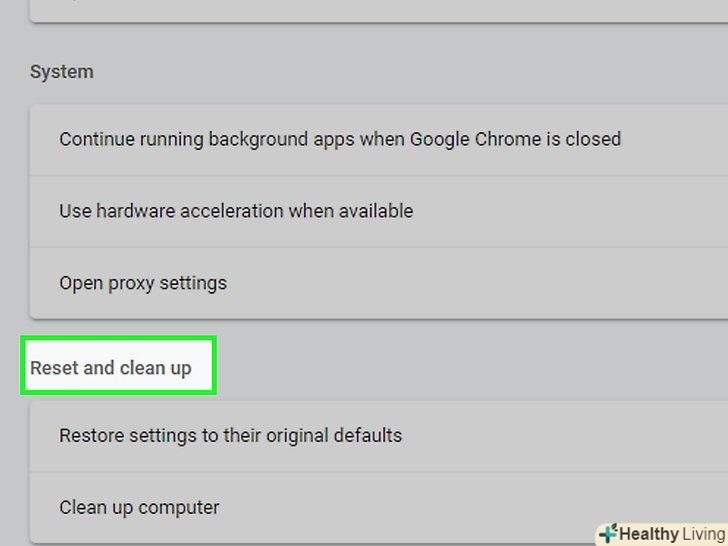
Task: Click the "Reset and clean up" heading
Action: pyautogui.click(x=110, y=368)
